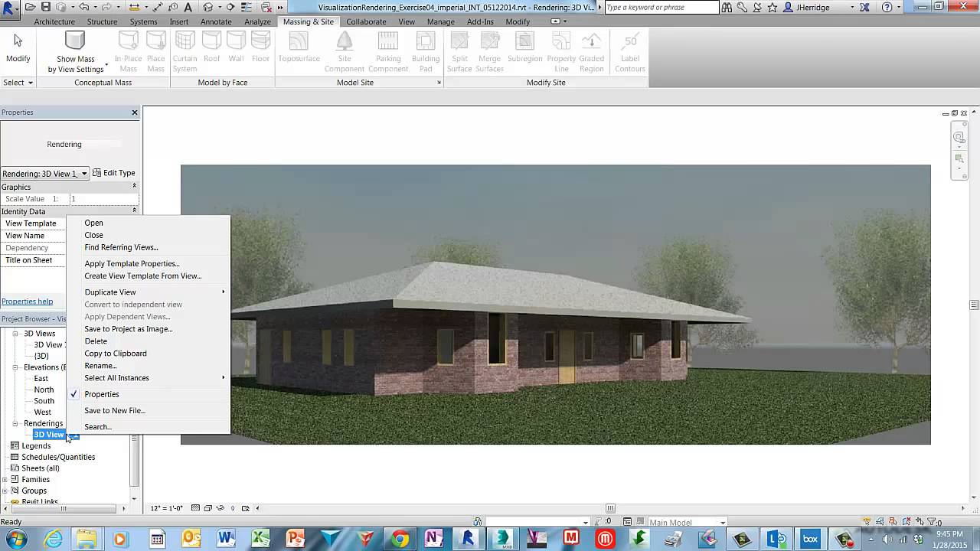Switch to the Annotate ribbon tab
The height and width of the screenshot is (551, 980).
tap(216, 21)
